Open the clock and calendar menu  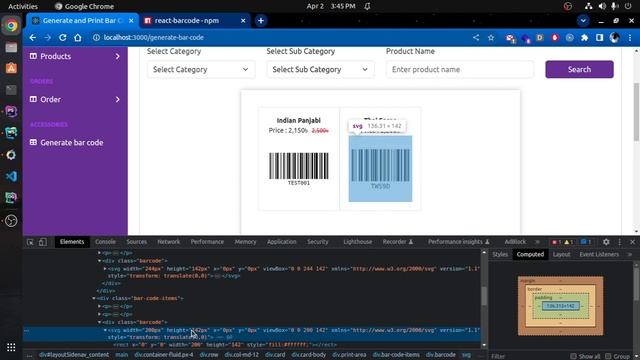point(331,6)
